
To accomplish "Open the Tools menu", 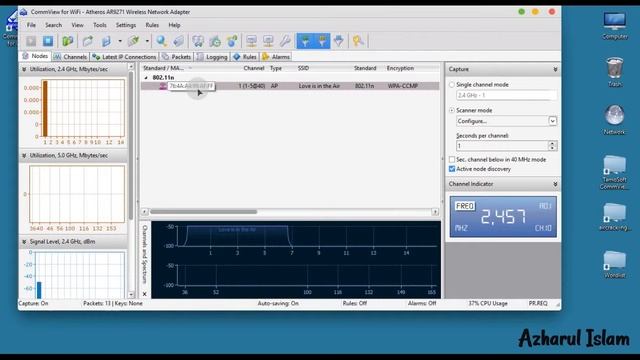I will (100, 25).
